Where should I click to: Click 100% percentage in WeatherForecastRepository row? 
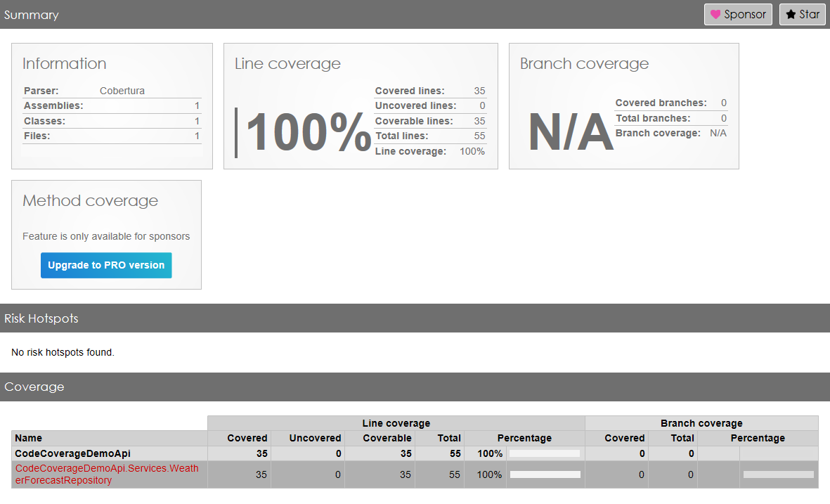click(490, 475)
